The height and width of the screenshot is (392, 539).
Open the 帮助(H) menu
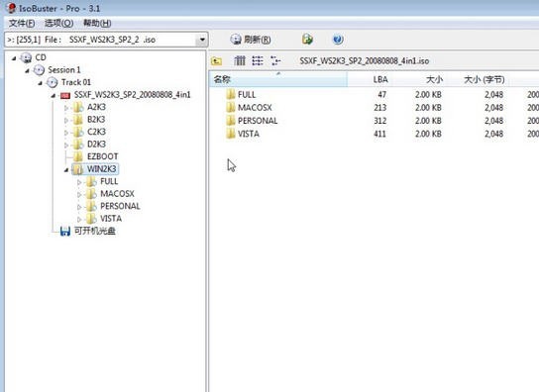tap(97, 23)
